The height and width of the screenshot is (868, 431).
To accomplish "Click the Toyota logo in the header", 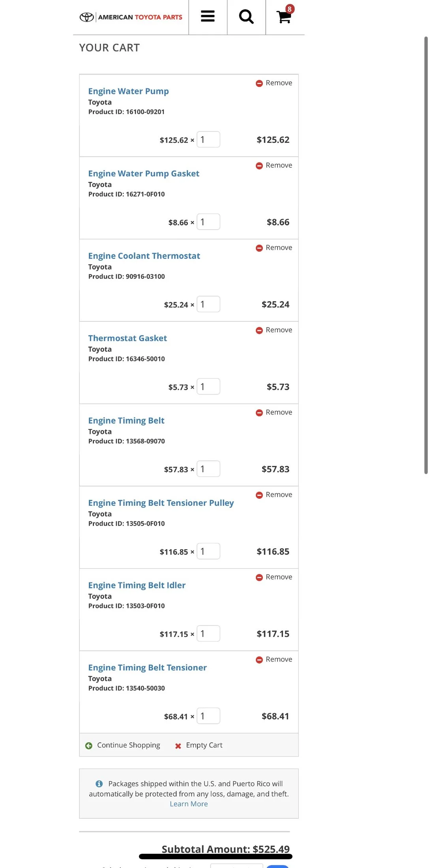I will tap(87, 17).
